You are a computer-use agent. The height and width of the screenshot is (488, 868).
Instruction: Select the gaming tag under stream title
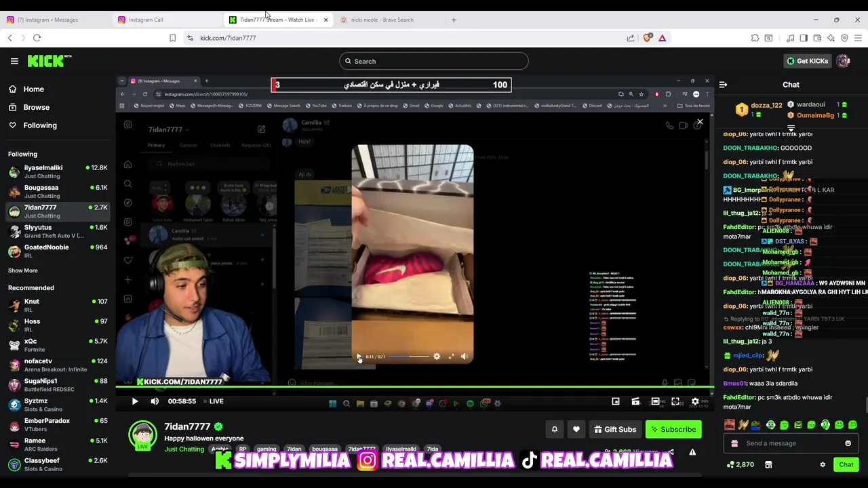click(267, 449)
